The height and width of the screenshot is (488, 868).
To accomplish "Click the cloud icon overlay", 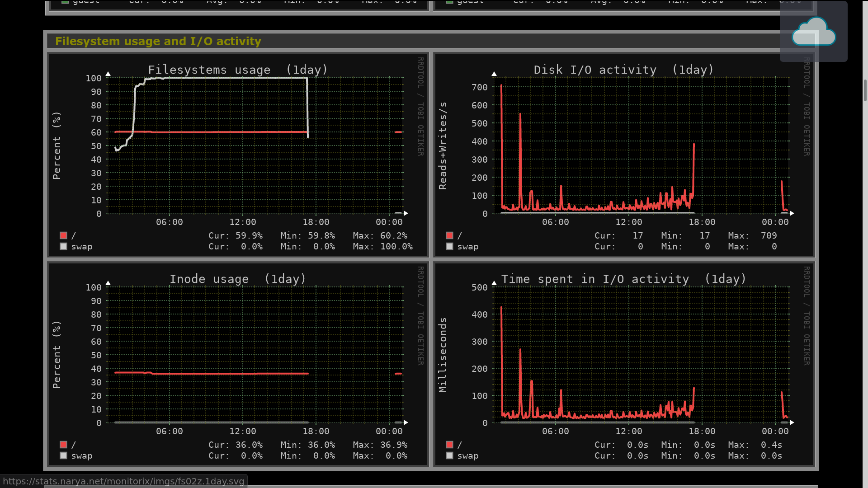I will click(x=813, y=32).
